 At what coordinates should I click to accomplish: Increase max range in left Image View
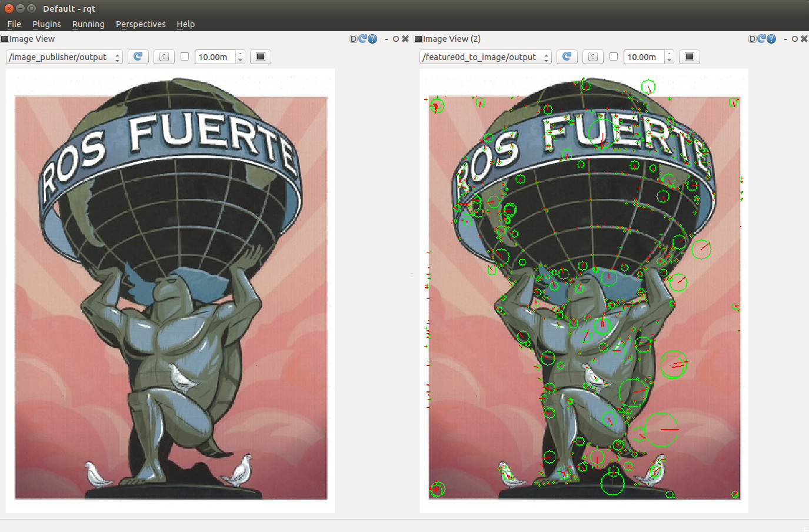tap(240, 54)
